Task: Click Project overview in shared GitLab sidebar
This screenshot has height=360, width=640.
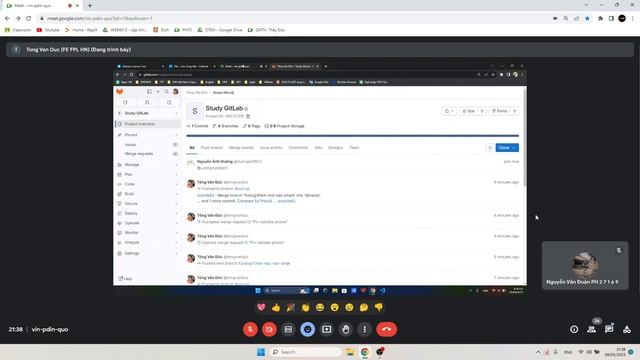Action: 148,124
